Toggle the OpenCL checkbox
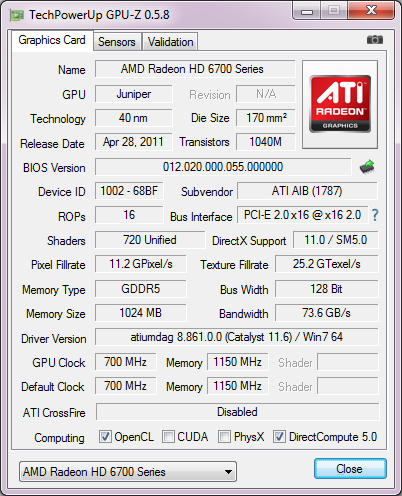Screen dimensions: 402x496 (x=105, y=436)
